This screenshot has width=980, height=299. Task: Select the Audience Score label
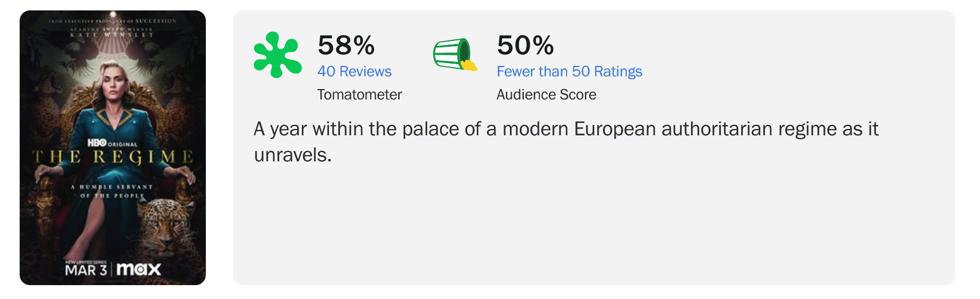tap(546, 94)
